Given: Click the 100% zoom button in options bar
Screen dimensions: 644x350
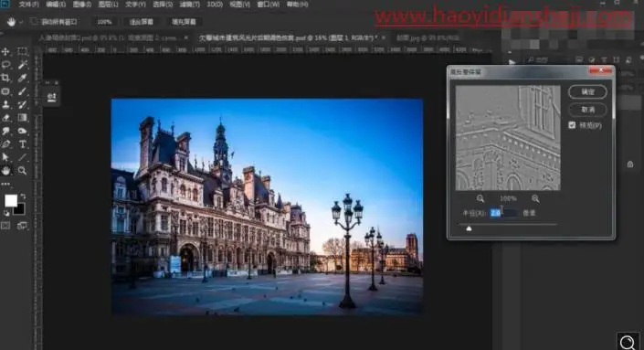Looking at the screenshot, I should pos(104,22).
